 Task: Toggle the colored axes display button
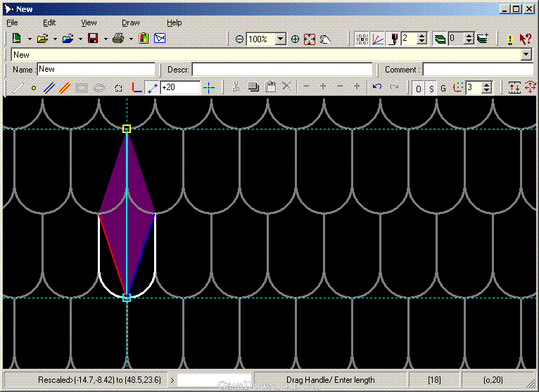pos(378,39)
